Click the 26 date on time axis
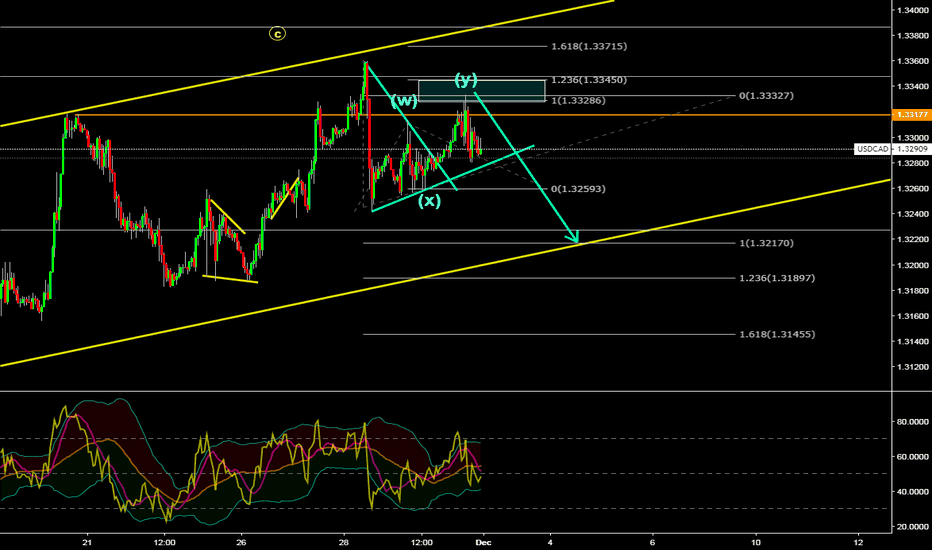This screenshot has width=932, height=550. pyautogui.click(x=241, y=542)
